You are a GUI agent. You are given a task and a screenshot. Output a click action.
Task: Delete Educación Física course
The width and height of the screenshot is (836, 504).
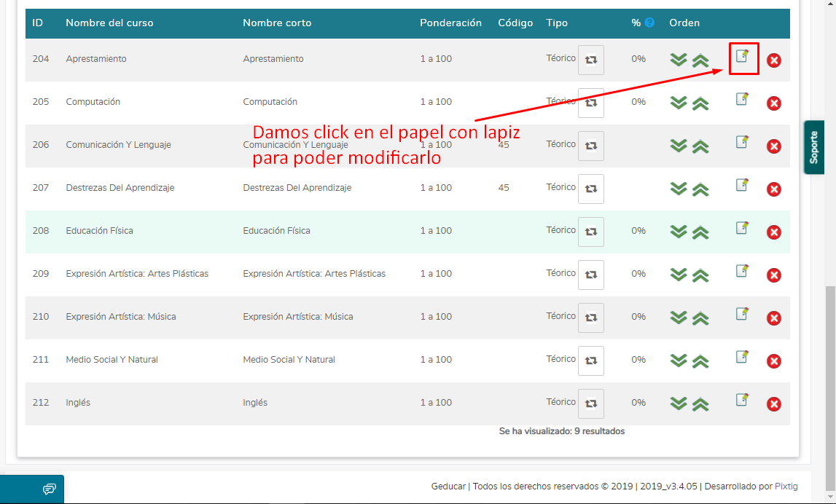pos(773,232)
